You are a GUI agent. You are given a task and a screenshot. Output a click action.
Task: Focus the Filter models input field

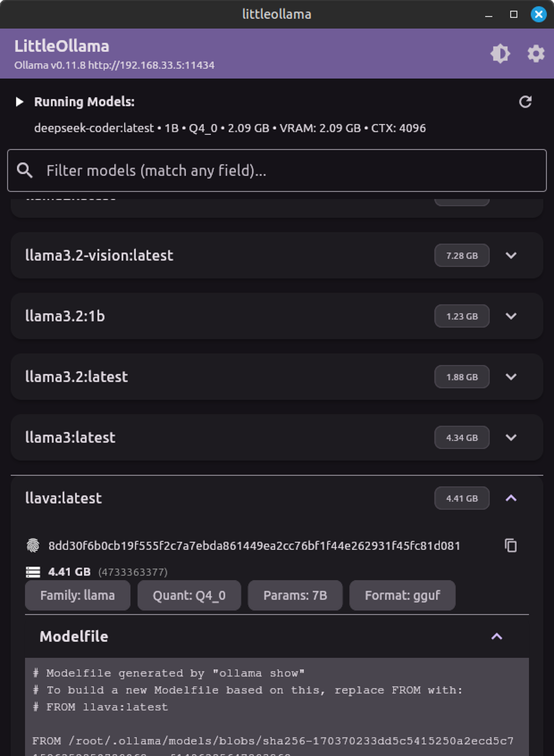286,171
